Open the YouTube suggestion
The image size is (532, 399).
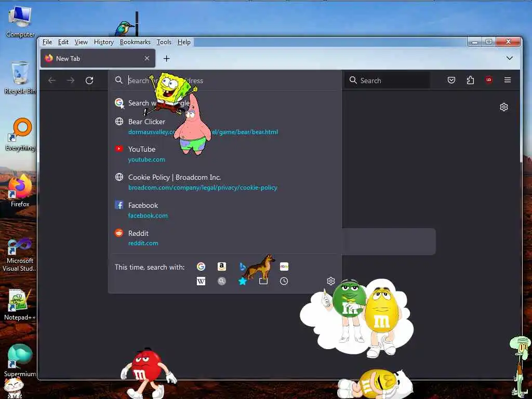225,154
